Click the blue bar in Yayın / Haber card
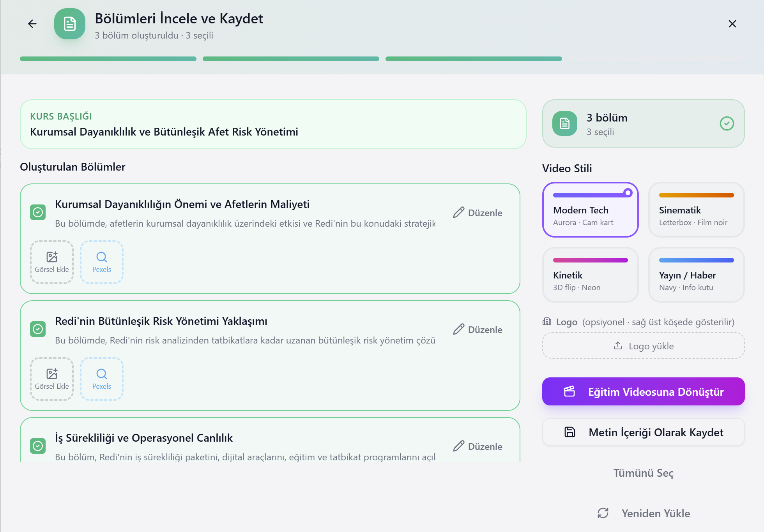The image size is (764, 532). coord(697,260)
